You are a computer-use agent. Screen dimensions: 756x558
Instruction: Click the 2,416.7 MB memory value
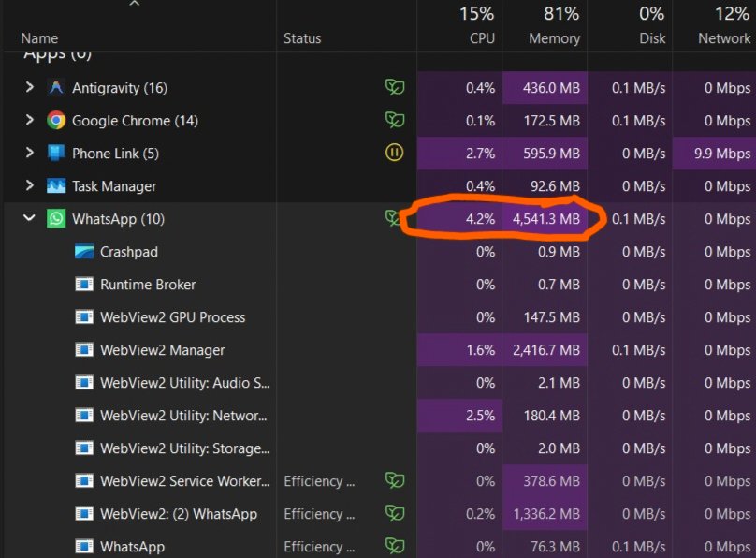546,350
